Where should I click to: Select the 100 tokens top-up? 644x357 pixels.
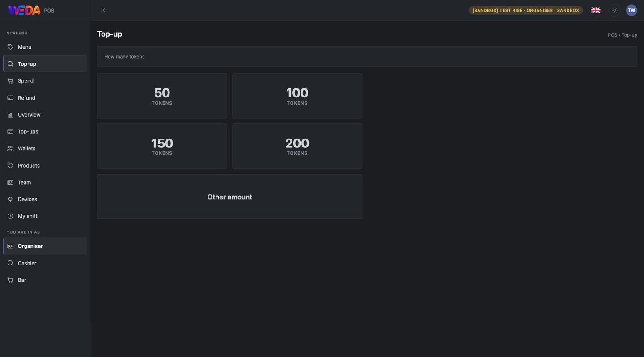click(x=297, y=96)
